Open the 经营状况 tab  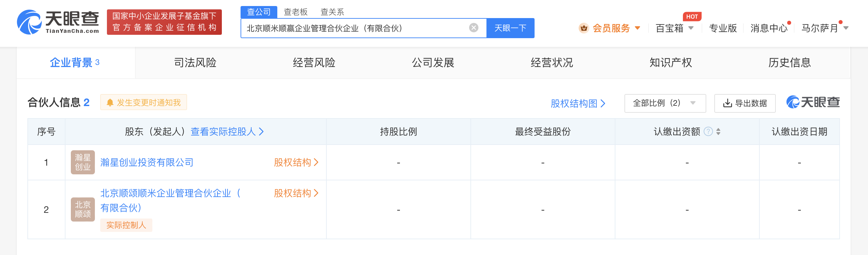click(552, 62)
